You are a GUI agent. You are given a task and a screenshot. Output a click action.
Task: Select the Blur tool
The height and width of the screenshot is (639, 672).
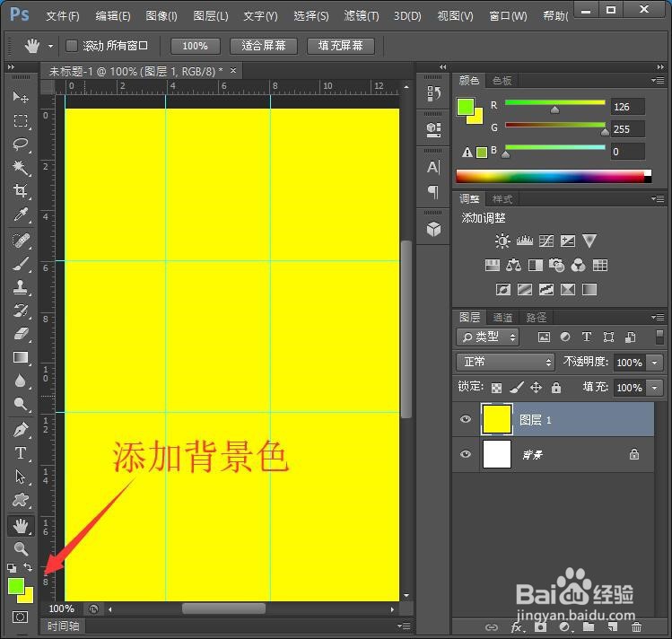pyautogui.click(x=20, y=381)
